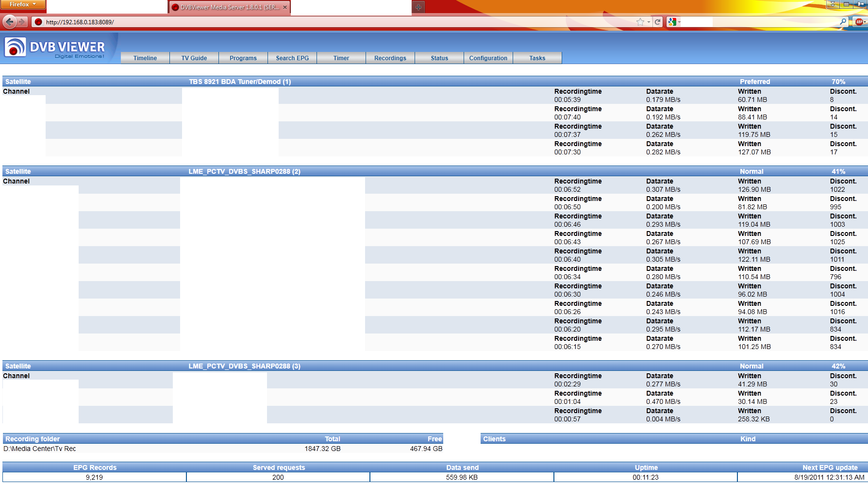Select the DVBViewer Media Server browser tab
Image resolution: width=868 pixels, height=484 pixels.
(x=230, y=7)
